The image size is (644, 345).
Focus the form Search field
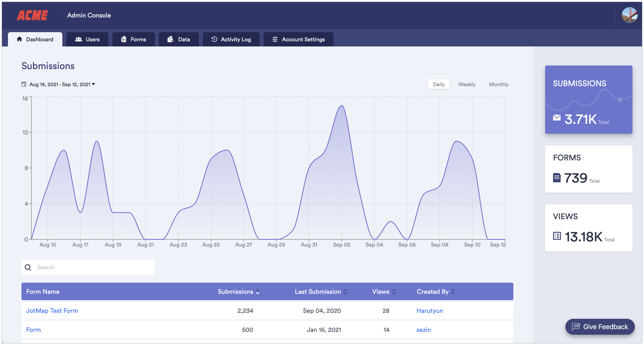coord(93,268)
